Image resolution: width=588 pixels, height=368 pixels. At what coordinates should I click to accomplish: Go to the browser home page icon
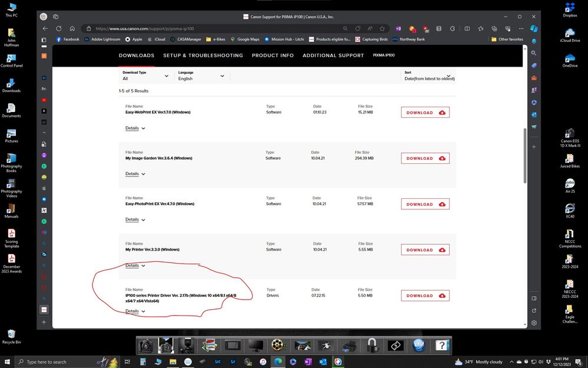72,28
